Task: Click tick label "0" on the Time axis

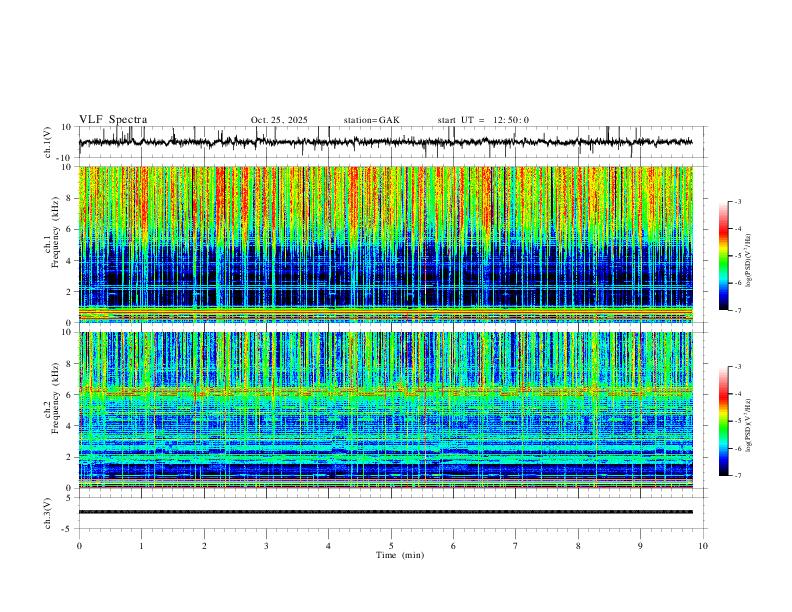Action: tap(79, 546)
